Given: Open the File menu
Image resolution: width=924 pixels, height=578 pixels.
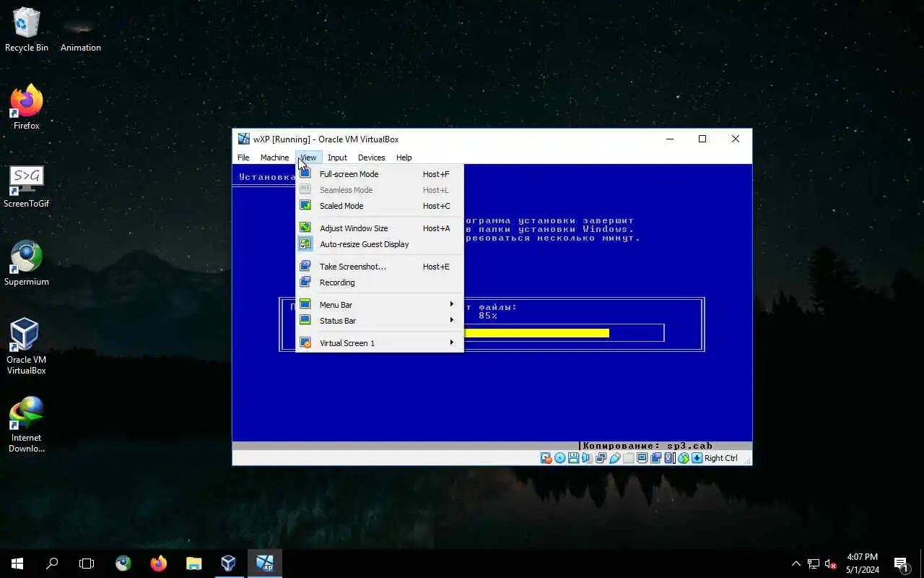Looking at the screenshot, I should pyautogui.click(x=243, y=158).
